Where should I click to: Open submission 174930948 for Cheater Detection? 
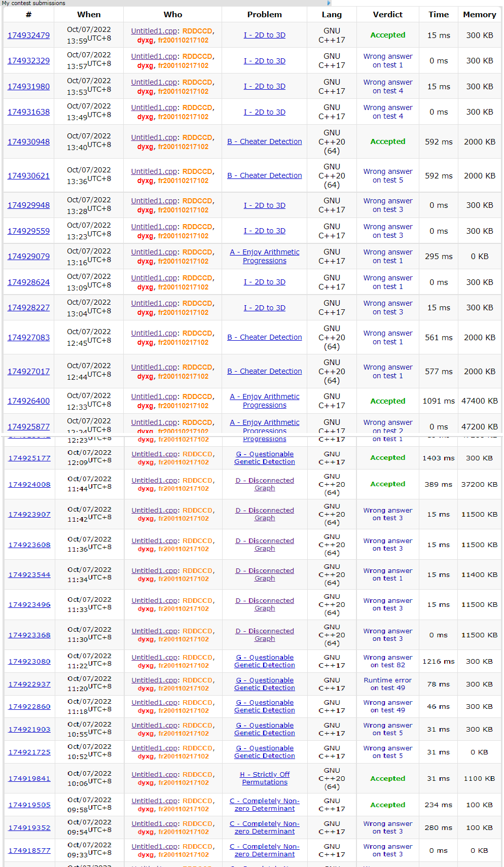click(28, 142)
